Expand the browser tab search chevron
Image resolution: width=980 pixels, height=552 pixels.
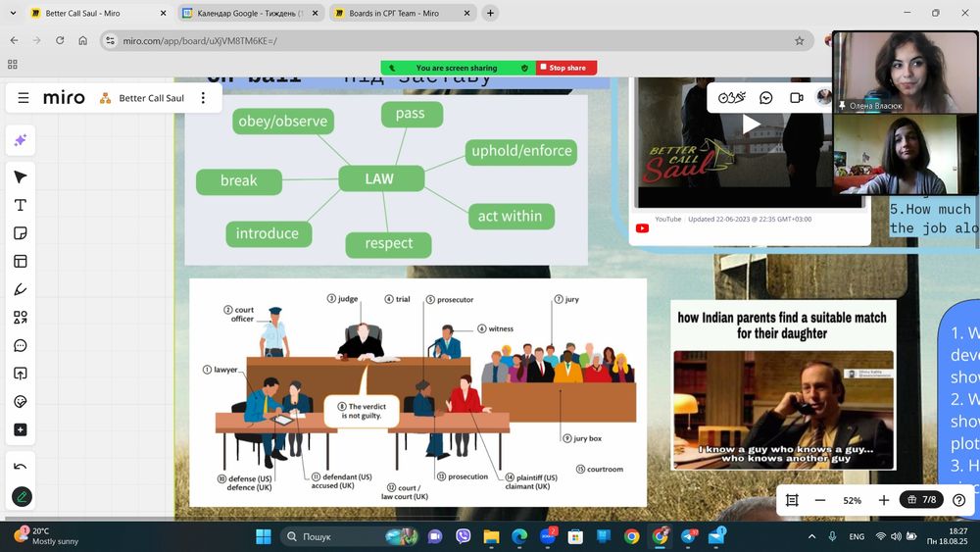tap(13, 13)
